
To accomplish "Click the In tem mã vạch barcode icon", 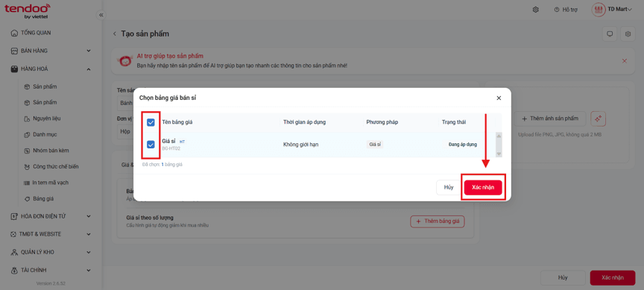I will coord(27,183).
